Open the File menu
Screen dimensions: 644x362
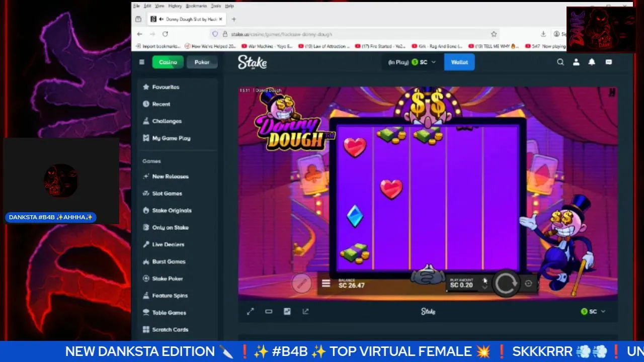pyautogui.click(x=136, y=6)
